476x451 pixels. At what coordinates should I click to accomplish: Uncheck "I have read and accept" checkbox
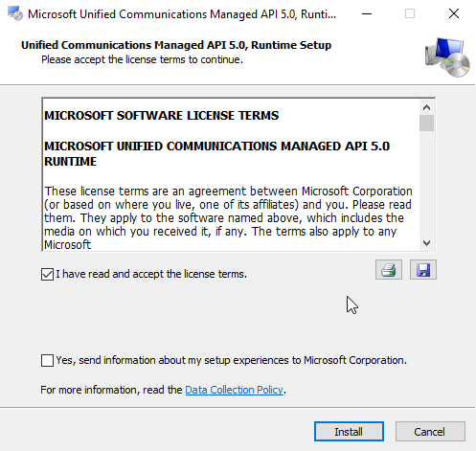pos(47,274)
